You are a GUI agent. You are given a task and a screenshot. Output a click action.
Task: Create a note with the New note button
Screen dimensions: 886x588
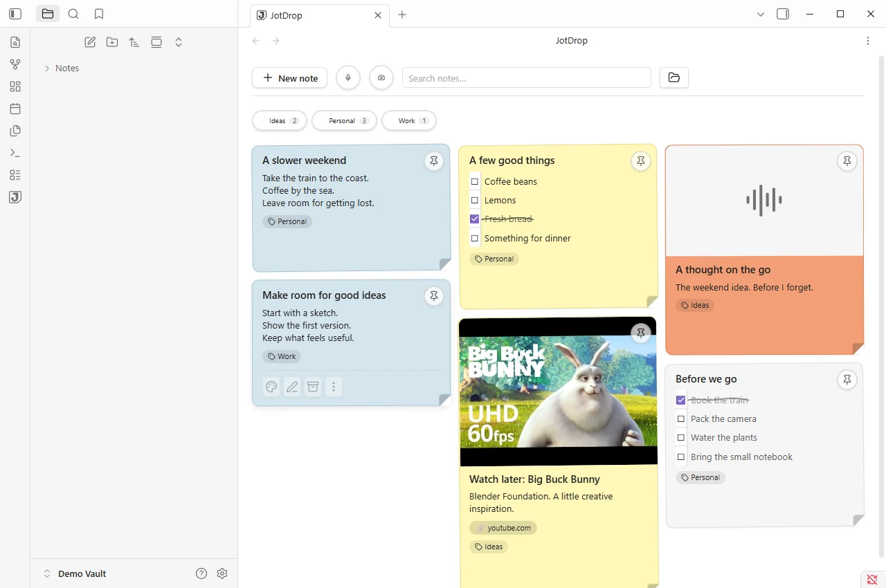coord(289,77)
